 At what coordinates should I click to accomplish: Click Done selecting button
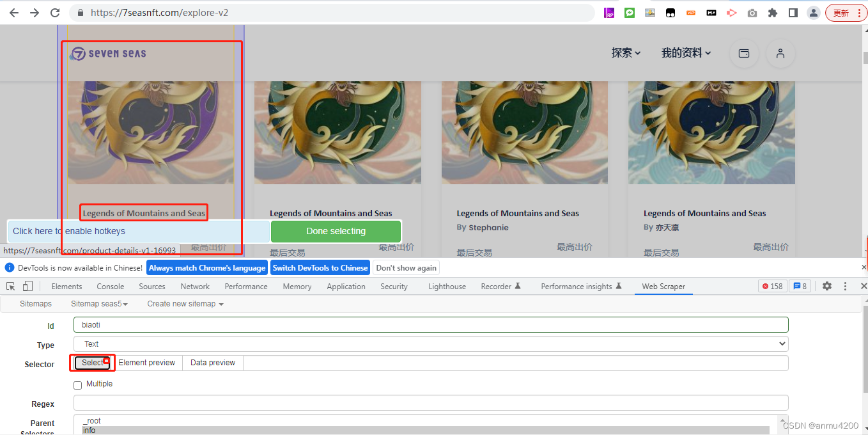pos(336,231)
